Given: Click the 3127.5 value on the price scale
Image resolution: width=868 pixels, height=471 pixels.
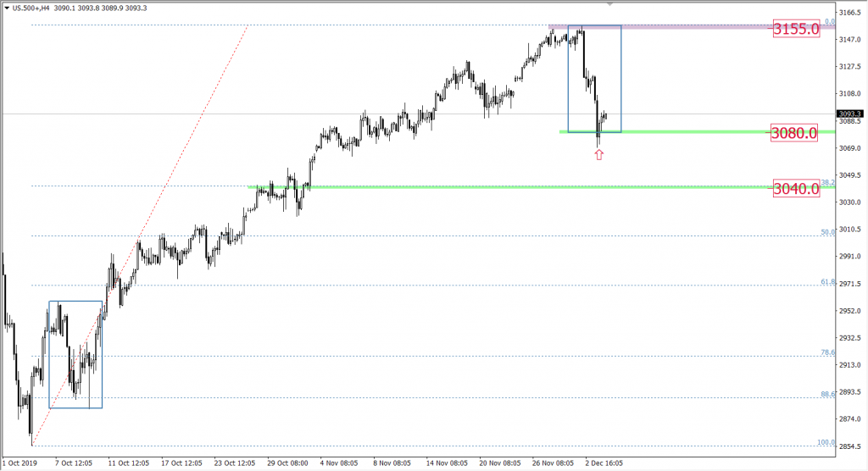Looking at the screenshot, I should tap(850, 66).
